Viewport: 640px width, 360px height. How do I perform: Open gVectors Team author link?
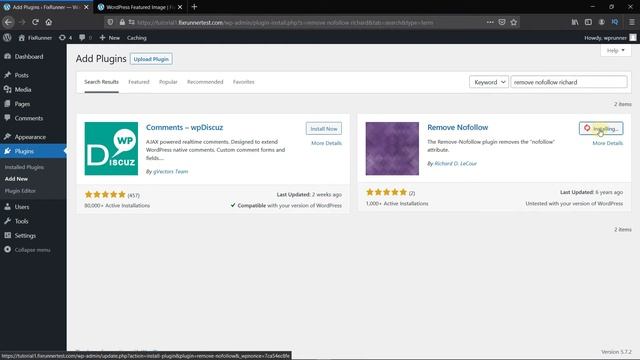(171, 171)
